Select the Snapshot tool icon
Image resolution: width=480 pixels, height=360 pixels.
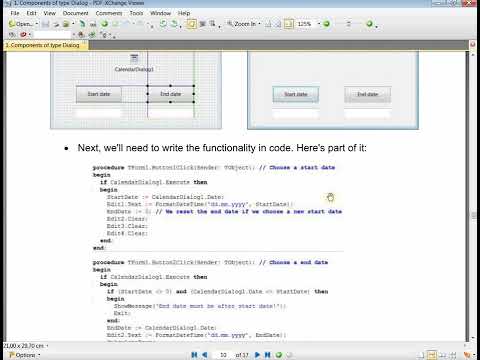tap(202, 24)
